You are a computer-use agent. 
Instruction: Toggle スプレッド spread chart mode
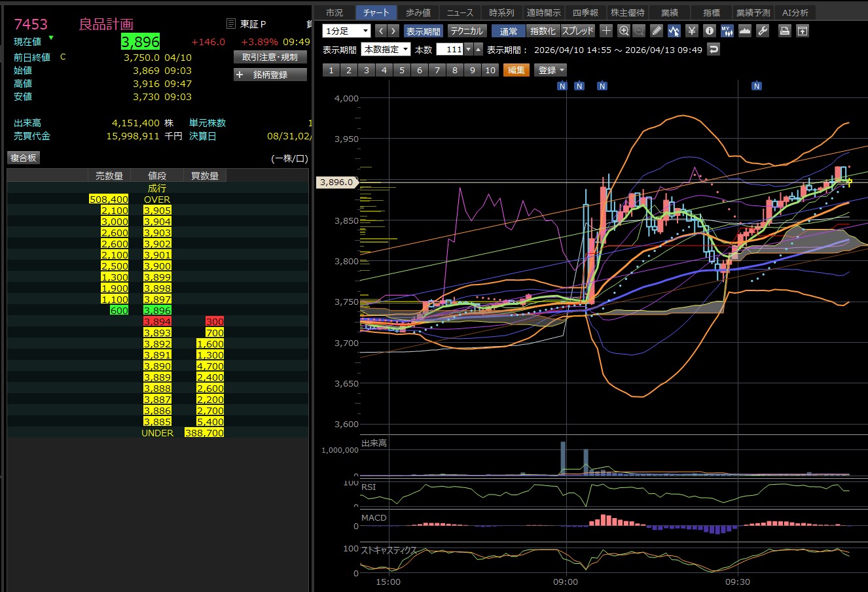[x=577, y=31]
